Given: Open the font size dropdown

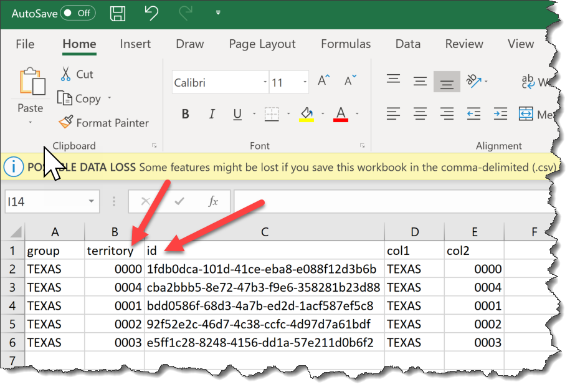Looking at the screenshot, I should pos(305,82).
